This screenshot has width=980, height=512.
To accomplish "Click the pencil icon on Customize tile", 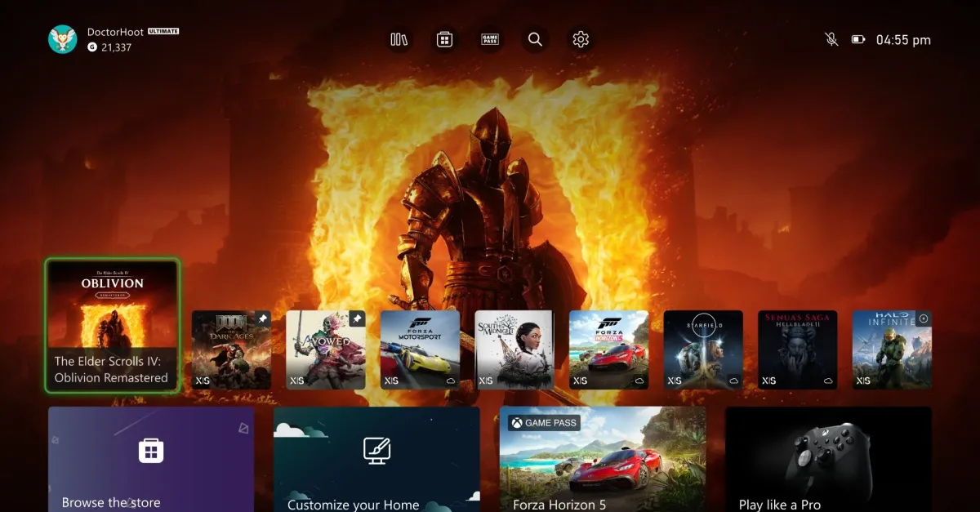I will coord(376,450).
